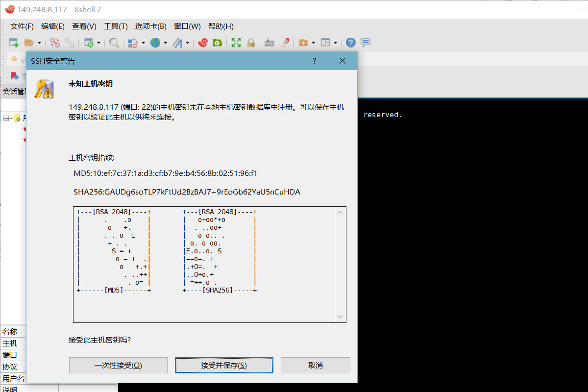The width and height of the screenshot is (588, 392).
Task: Click the blue Help question mark icon
Action: tap(350, 43)
